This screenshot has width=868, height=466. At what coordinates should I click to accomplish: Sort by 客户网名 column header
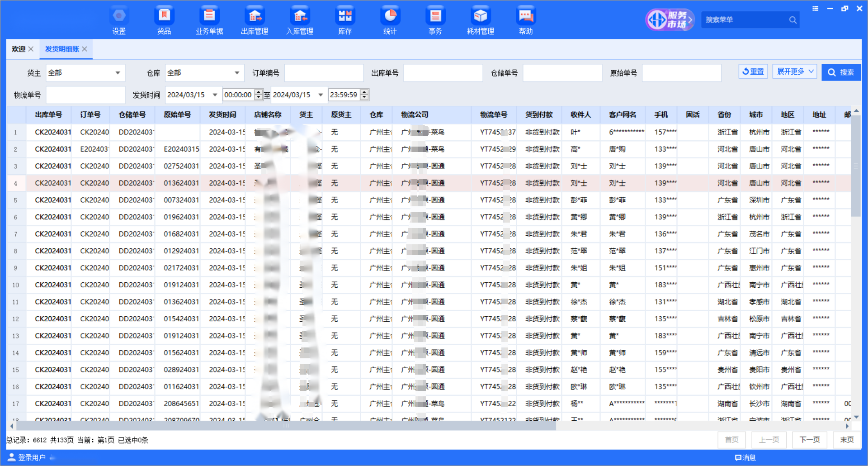(623, 115)
